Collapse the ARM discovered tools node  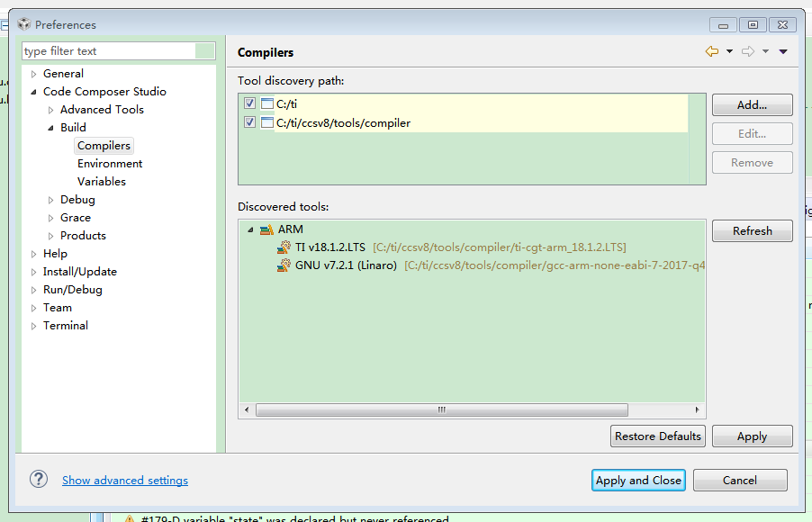250,229
